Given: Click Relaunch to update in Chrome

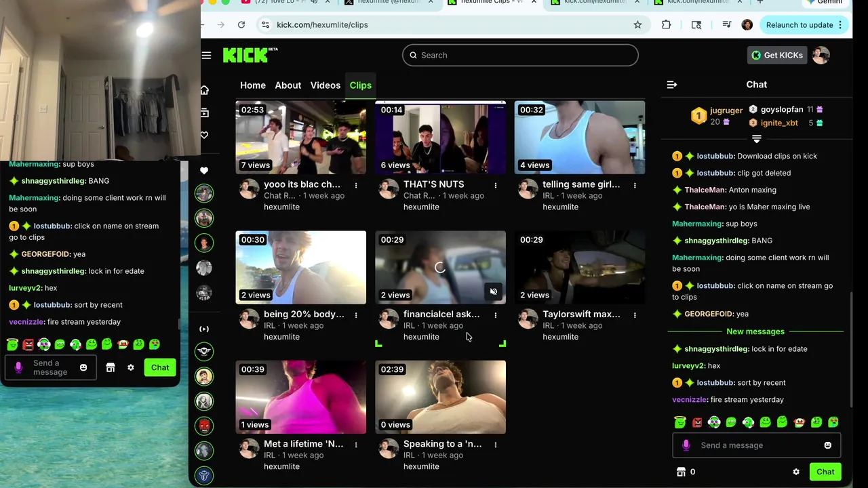Looking at the screenshot, I should click(x=800, y=25).
